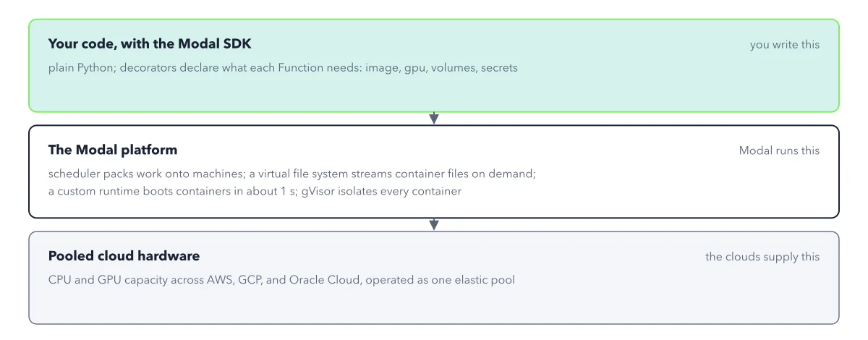The width and height of the screenshot is (868, 340).
Task: Click the line starting "scheduler packs work onto machines"
Action: (x=292, y=174)
